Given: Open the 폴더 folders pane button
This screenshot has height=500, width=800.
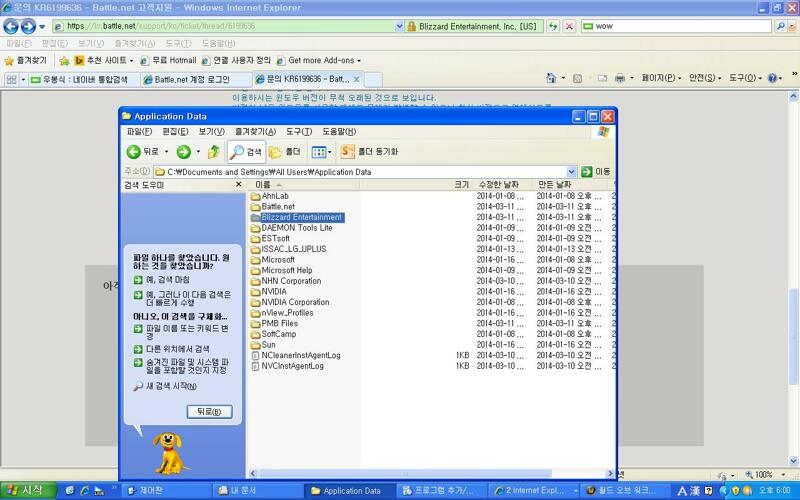Looking at the screenshot, I should pos(285,152).
